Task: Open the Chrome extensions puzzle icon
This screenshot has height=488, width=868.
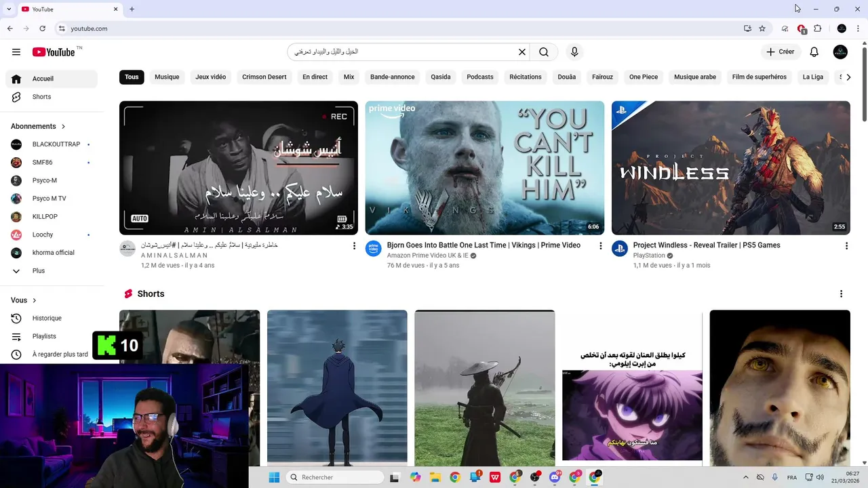Action: click(x=818, y=28)
